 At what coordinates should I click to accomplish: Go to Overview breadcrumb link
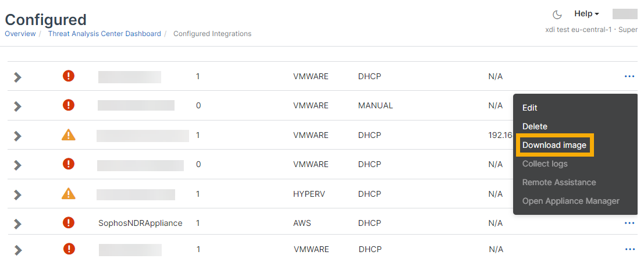pyautogui.click(x=20, y=34)
